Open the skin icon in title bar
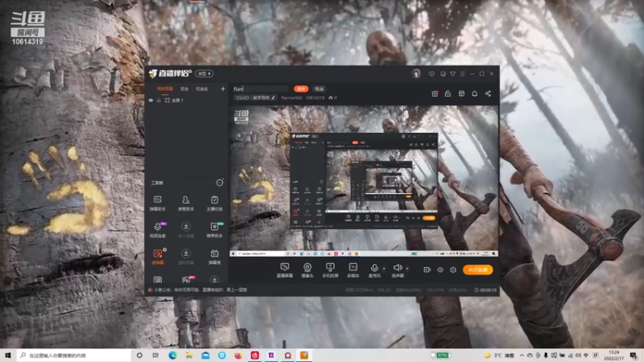 click(452, 74)
